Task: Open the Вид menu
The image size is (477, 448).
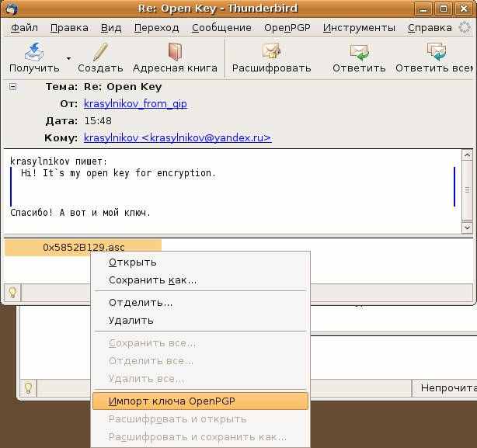Action: pyautogui.click(x=111, y=28)
